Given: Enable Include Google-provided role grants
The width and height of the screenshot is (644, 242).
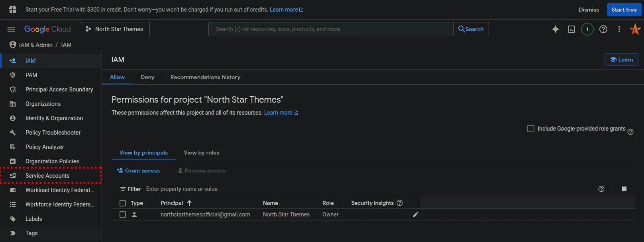Looking at the screenshot, I should coord(531,129).
